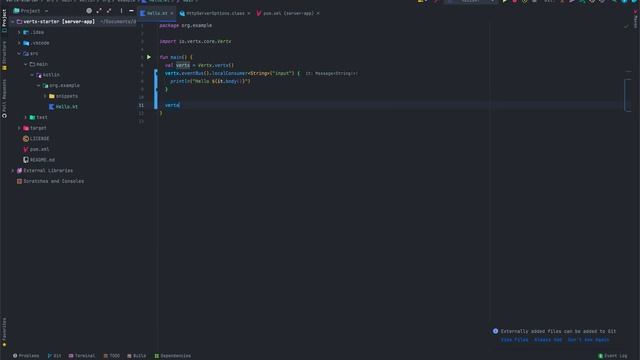Viewport: 640px width, 360px height.
Task: Run main using the gutter run icon
Action: coord(149,57)
